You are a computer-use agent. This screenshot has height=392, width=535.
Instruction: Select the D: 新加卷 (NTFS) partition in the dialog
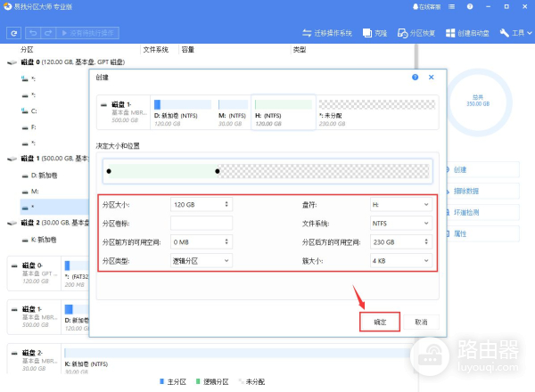coord(183,112)
